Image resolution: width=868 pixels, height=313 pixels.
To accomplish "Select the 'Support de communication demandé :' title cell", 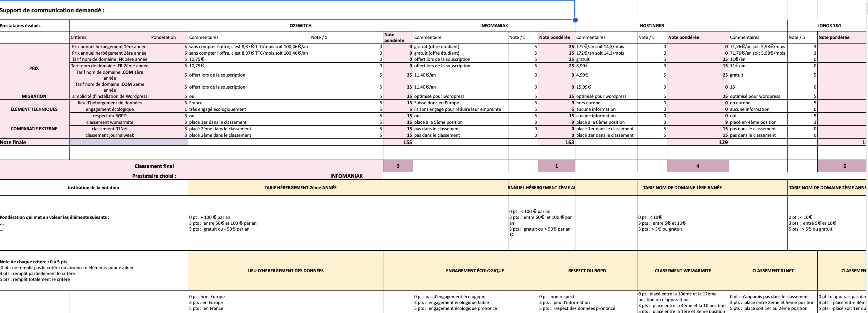I will (x=287, y=10).
